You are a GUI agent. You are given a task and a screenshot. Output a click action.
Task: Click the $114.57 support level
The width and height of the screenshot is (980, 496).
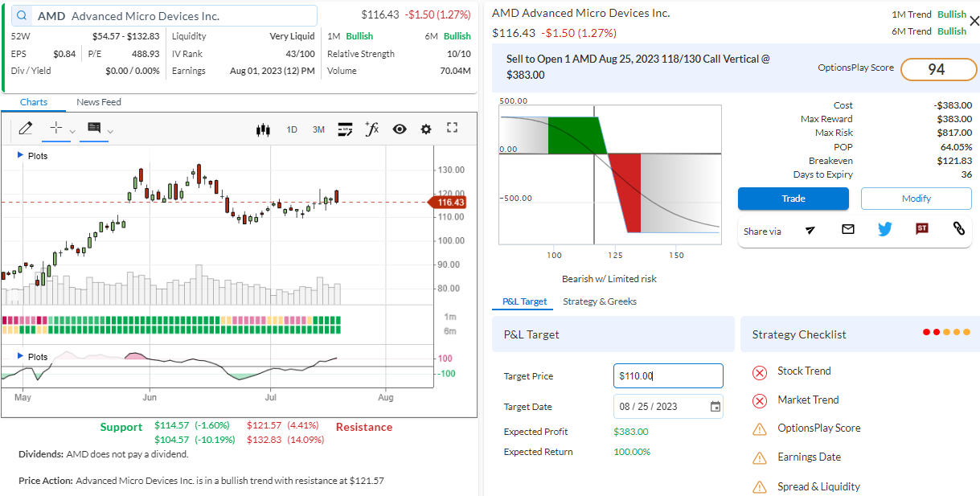[x=172, y=425]
